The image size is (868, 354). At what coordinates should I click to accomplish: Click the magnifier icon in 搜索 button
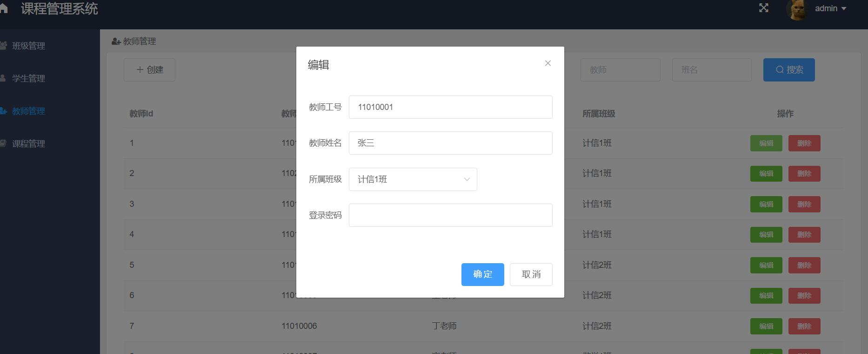point(780,70)
